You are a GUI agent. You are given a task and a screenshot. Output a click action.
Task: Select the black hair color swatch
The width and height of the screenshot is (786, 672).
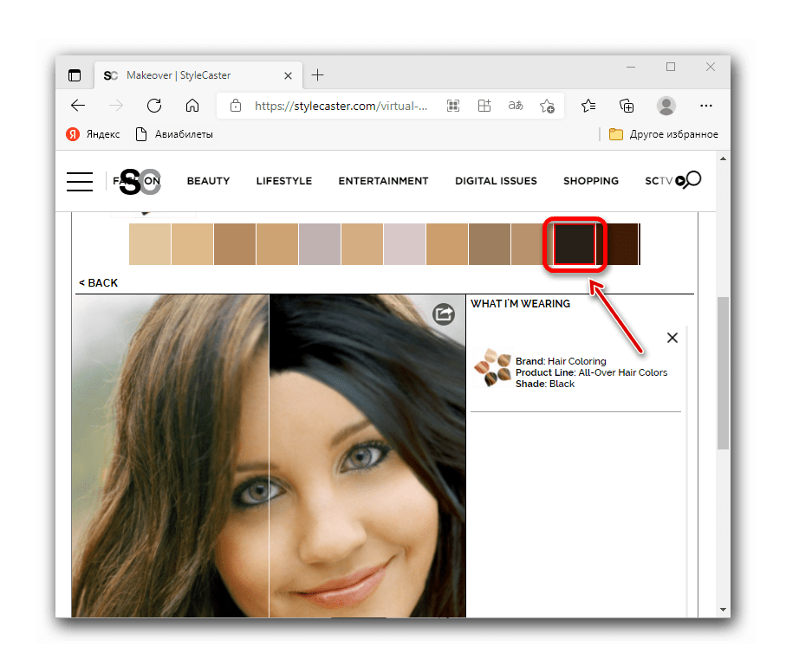point(575,244)
